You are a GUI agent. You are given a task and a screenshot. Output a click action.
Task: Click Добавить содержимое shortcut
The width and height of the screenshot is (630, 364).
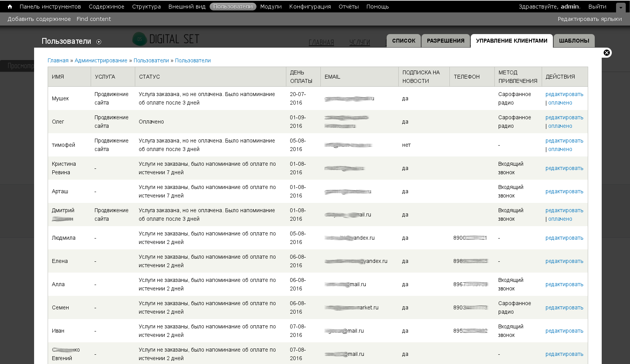click(x=39, y=19)
